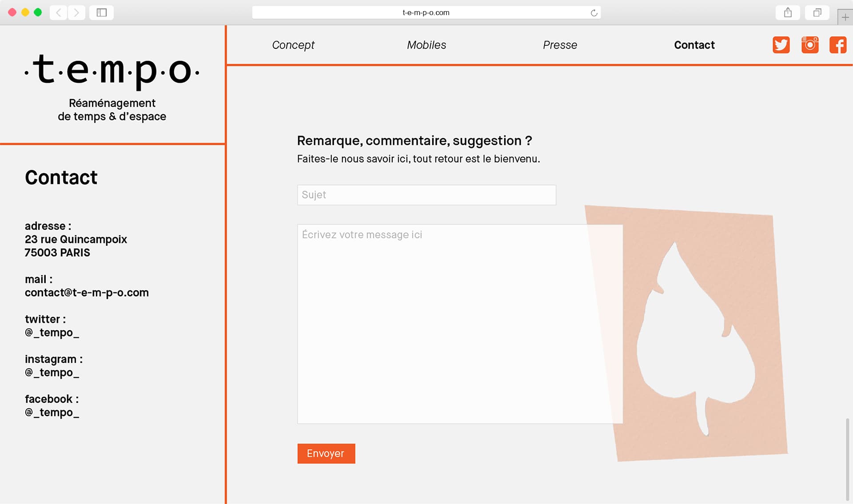This screenshot has width=853, height=504.
Task: Toggle the Safari sidebar button
Action: coord(101,12)
